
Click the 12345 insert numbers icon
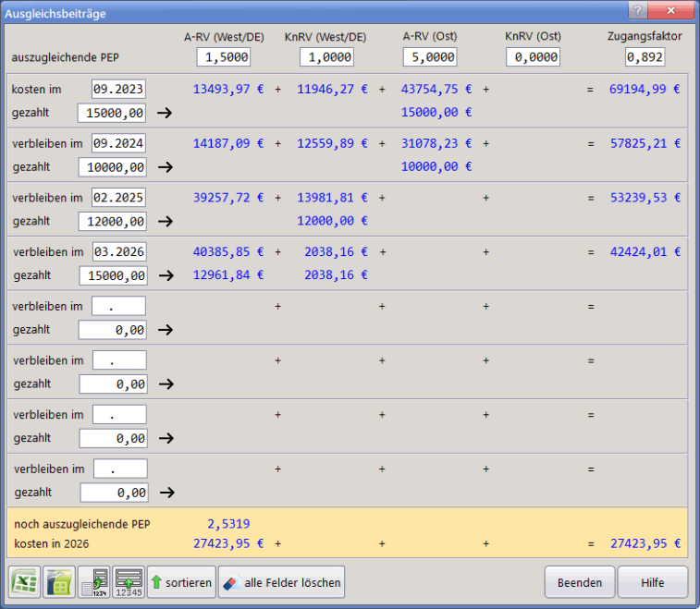click(x=128, y=583)
